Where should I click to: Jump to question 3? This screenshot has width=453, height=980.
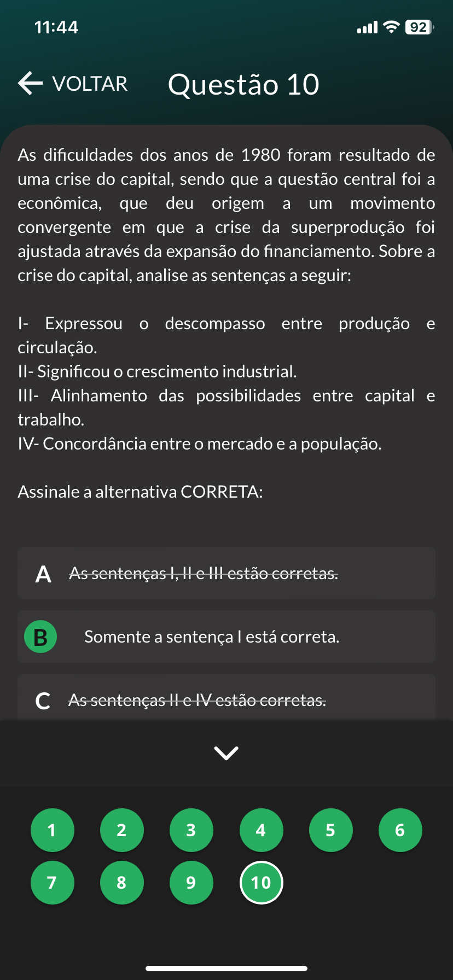click(191, 830)
